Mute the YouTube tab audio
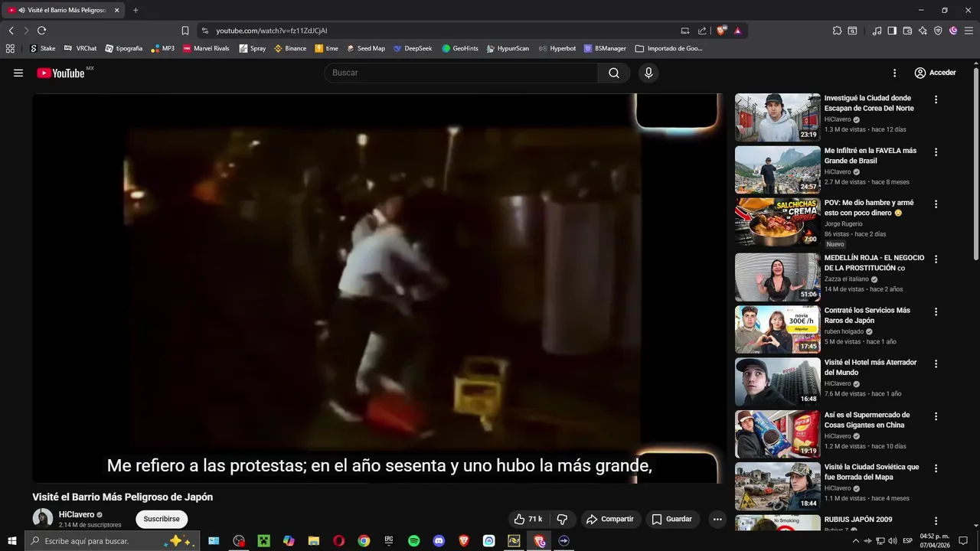Screen dimensions: 980x551 (21, 10)
